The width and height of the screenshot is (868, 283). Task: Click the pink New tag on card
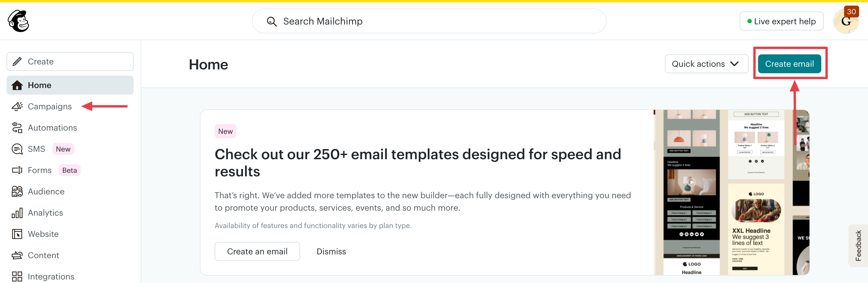click(x=225, y=131)
